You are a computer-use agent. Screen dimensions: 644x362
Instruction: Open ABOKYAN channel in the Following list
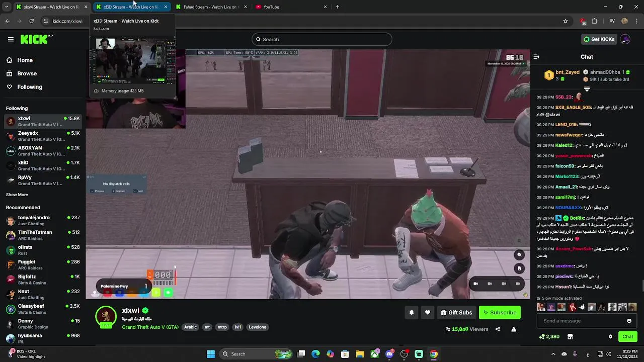click(x=43, y=151)
